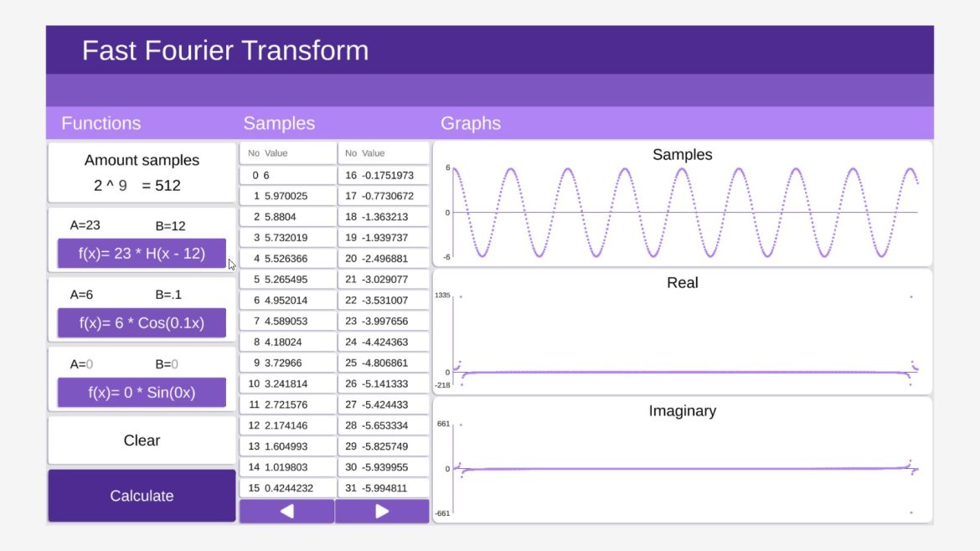Click the previous samples page arrow

point(287,511)
